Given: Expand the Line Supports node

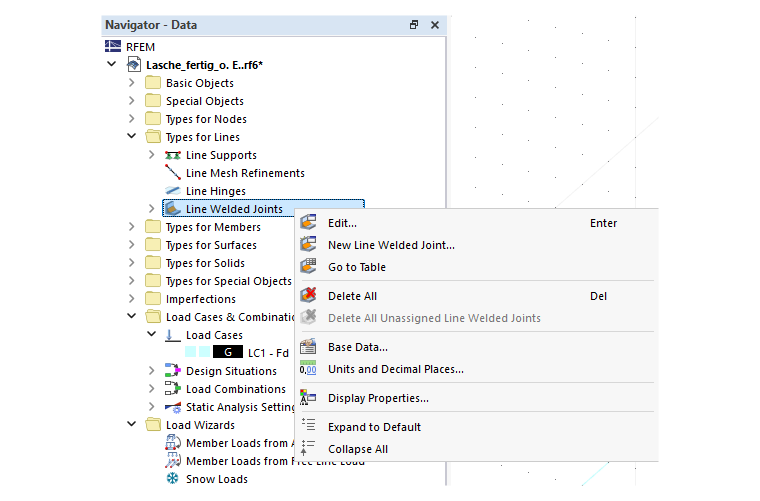Looking at the screenshot, I should 152,155.
